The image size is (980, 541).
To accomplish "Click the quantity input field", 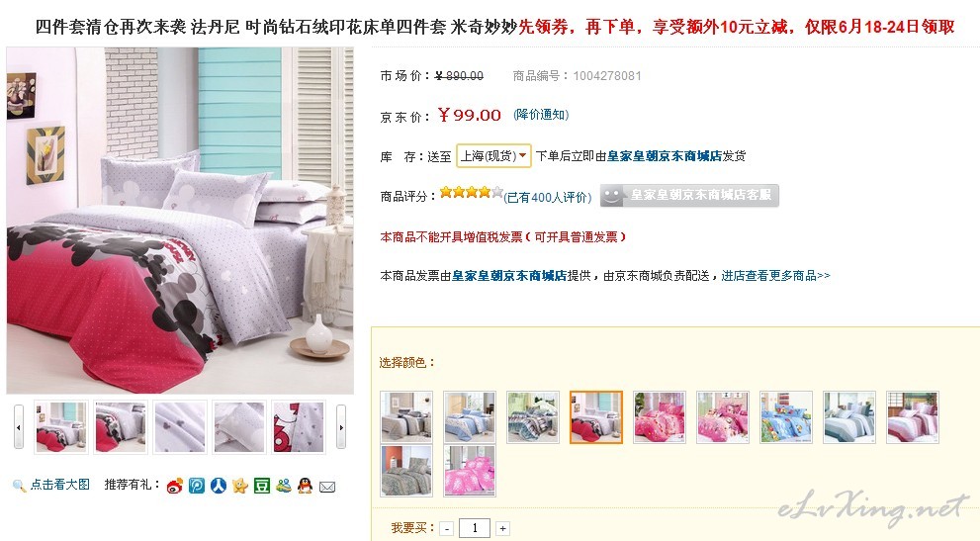I will [475, 528].
